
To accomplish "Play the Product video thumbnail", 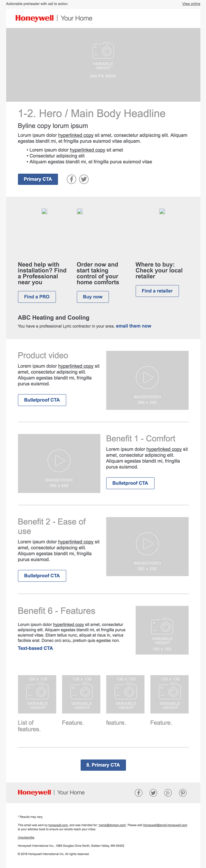I will (147, 380).
